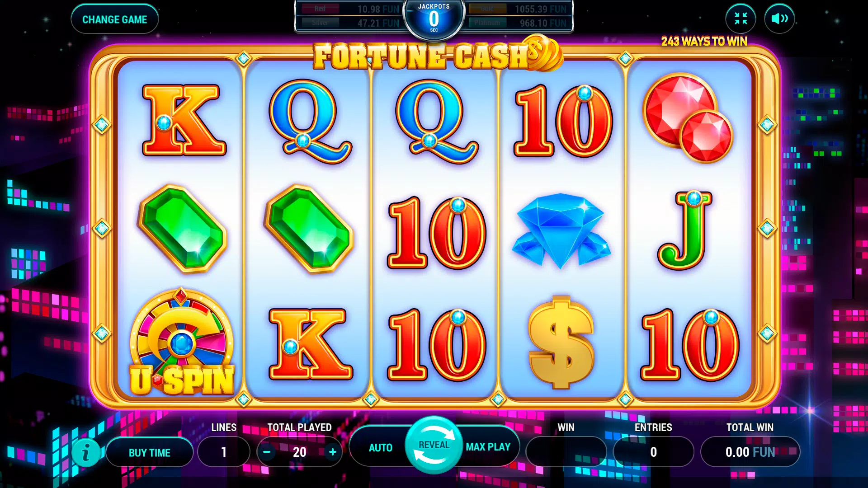Image resolution: width=868 pixels, height=488 pixels.
Task: Open the CHANGE GAME menu
Action: [115, 19]
